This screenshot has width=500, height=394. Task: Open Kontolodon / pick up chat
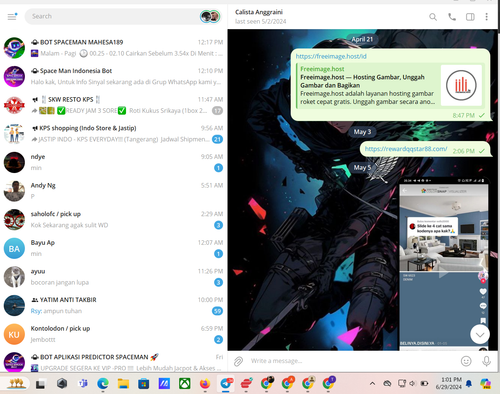[113, 334]
